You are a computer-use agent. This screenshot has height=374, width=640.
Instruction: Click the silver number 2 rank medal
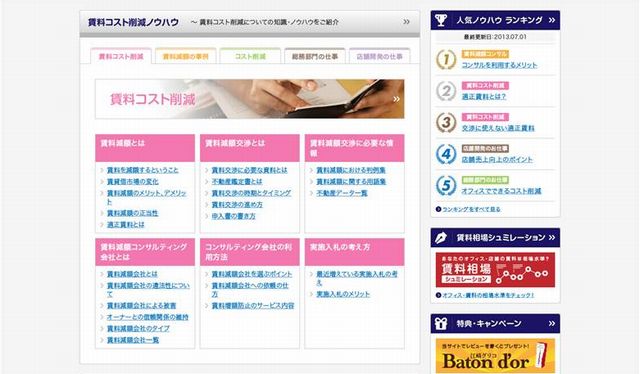click(x=446, y=91)
